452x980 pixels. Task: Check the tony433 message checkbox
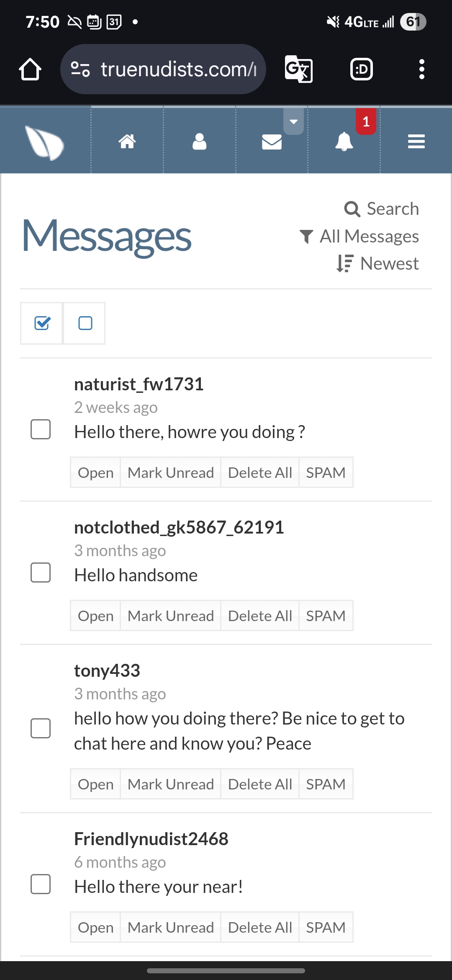pyautogui.click(x=41, y=728)
